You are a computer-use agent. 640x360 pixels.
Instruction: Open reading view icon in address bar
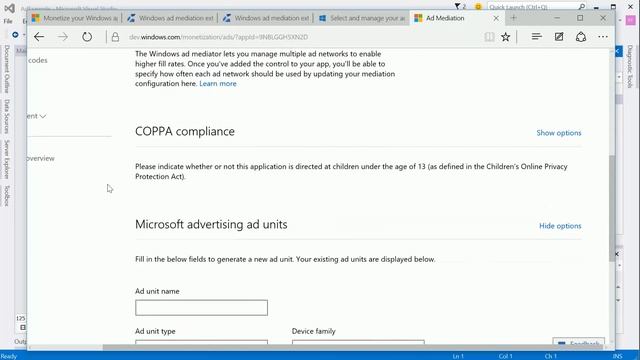click(x=489, y=37)
